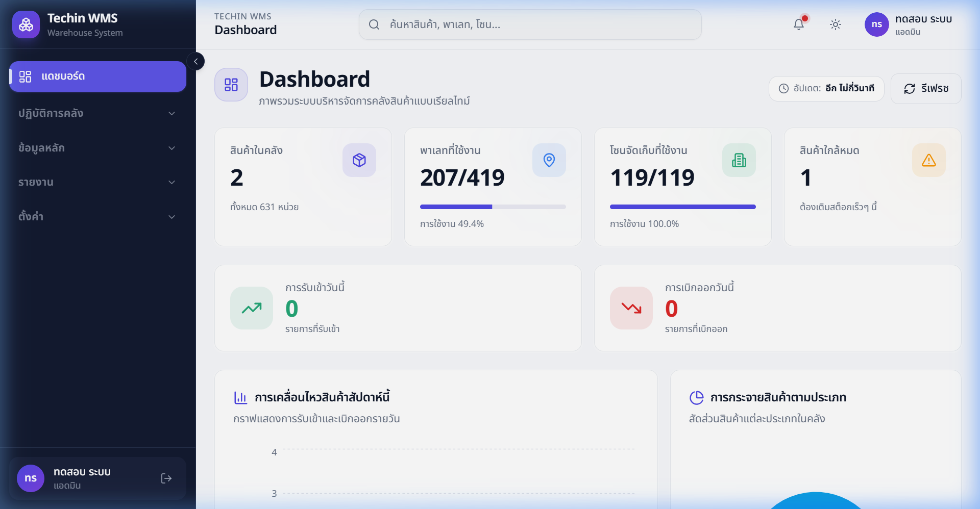Click red trending-down icon for การเบิกออกวันนี้
This screenshot has width=980, height=509.
pyautogui.click(x=631, y=308)
